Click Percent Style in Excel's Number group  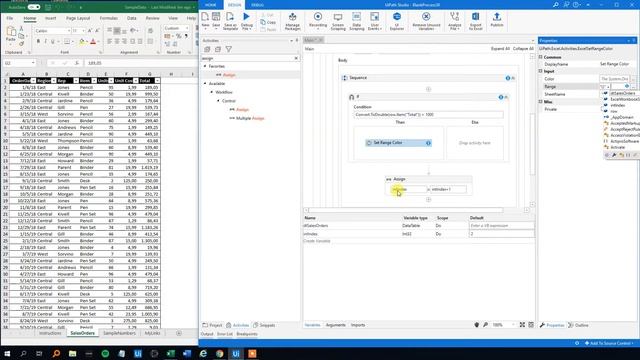[178, 36]
